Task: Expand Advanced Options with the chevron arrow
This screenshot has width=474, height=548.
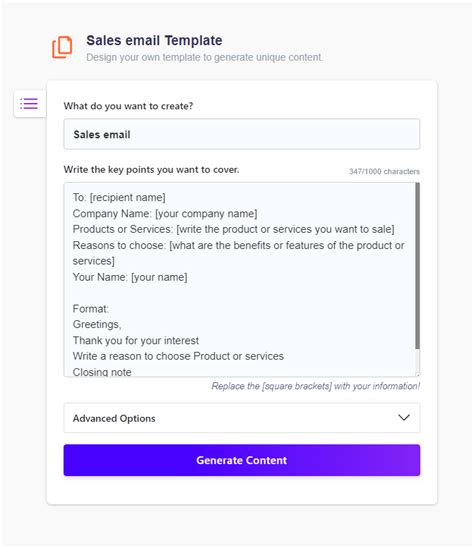Action: coord(404,418)
